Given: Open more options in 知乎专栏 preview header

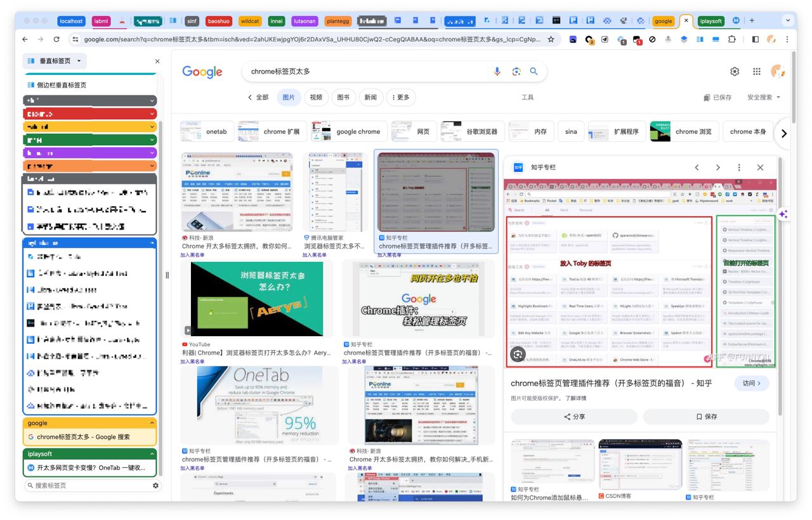Looking at the screenshot, I should click(x=739, y=167).
